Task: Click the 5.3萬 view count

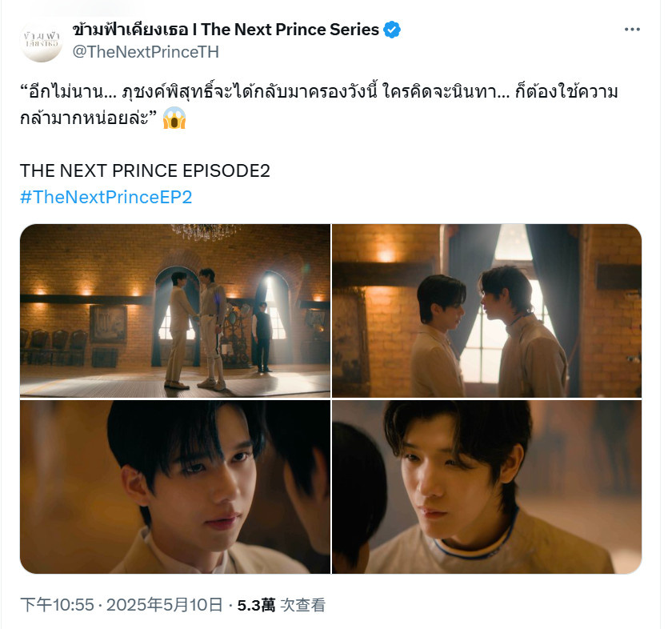Action: tap(256, 605)
